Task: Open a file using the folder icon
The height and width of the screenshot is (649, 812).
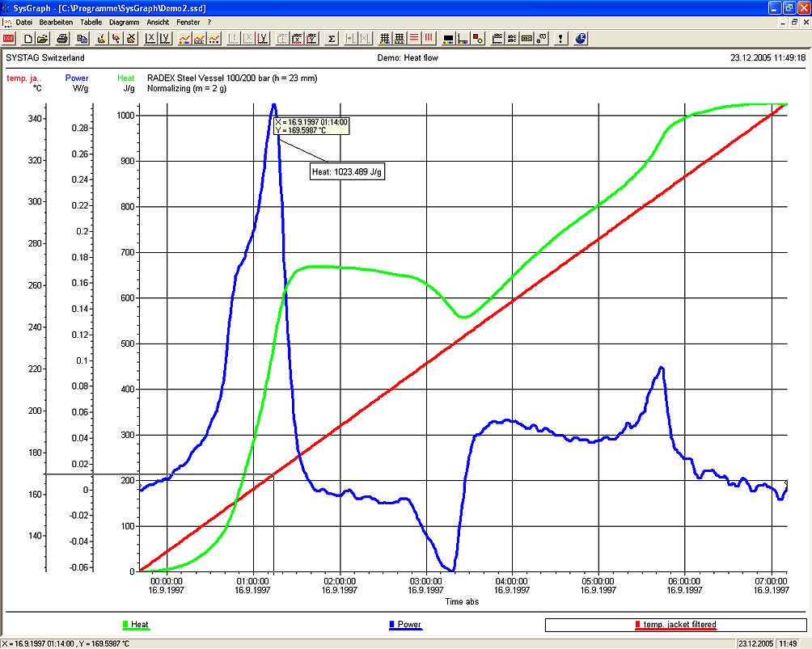Action: coord(42,38)
